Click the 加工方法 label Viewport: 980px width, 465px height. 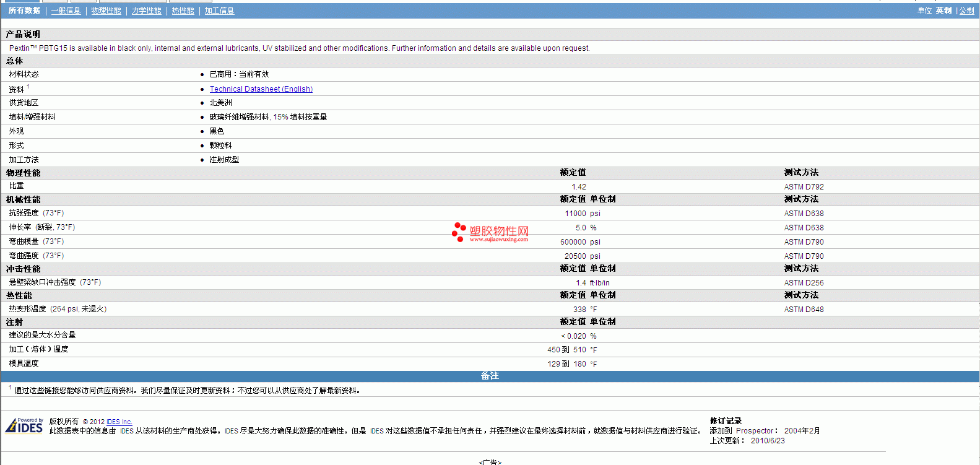24,160
